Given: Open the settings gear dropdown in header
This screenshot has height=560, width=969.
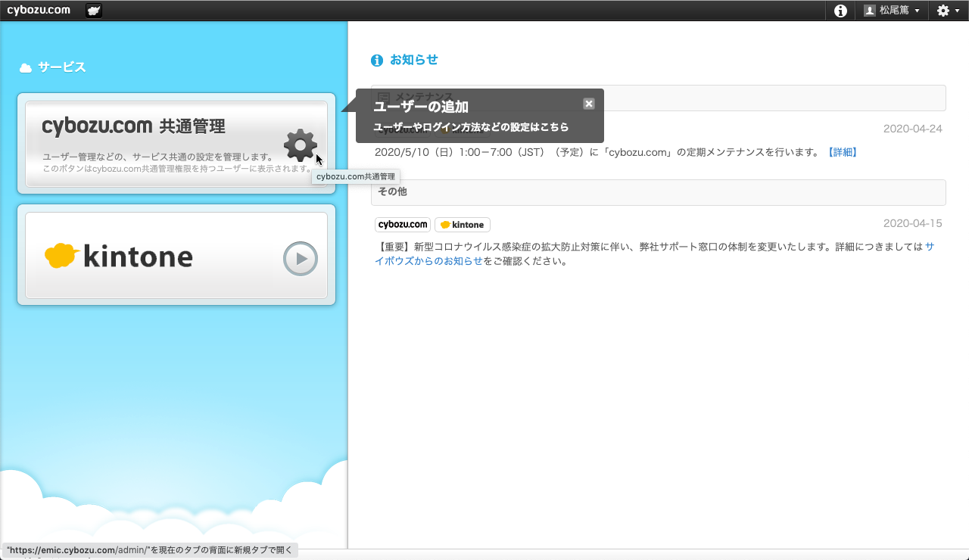Looking at the screenshot, I should tap(948, 11).
